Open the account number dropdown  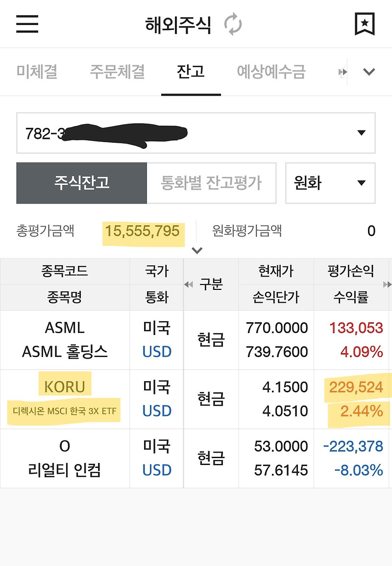pos(361,132)
